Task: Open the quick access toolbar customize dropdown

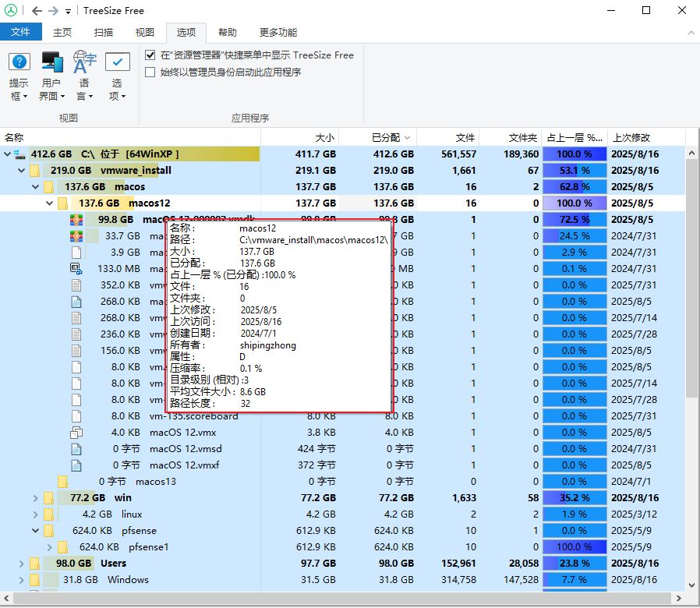Action: click(68, 12)
